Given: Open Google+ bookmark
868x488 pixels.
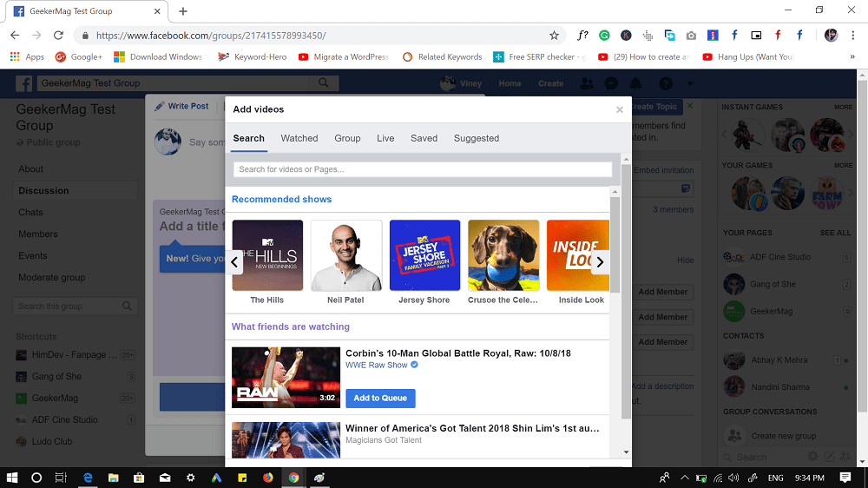Looking at the screenshot, I should click(x=79, y=57).
